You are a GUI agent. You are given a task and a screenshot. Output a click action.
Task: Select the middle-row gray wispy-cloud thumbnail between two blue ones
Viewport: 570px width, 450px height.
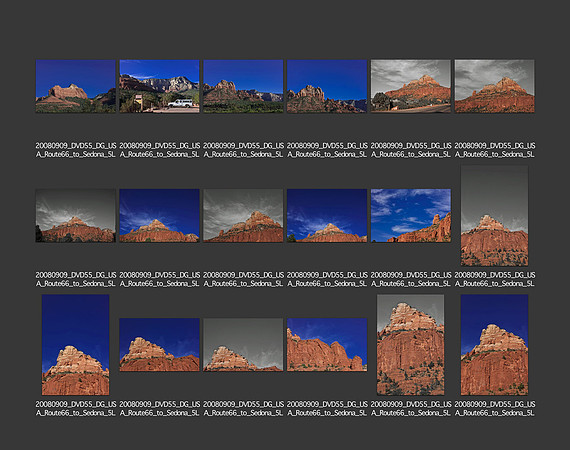click(243, 216)
